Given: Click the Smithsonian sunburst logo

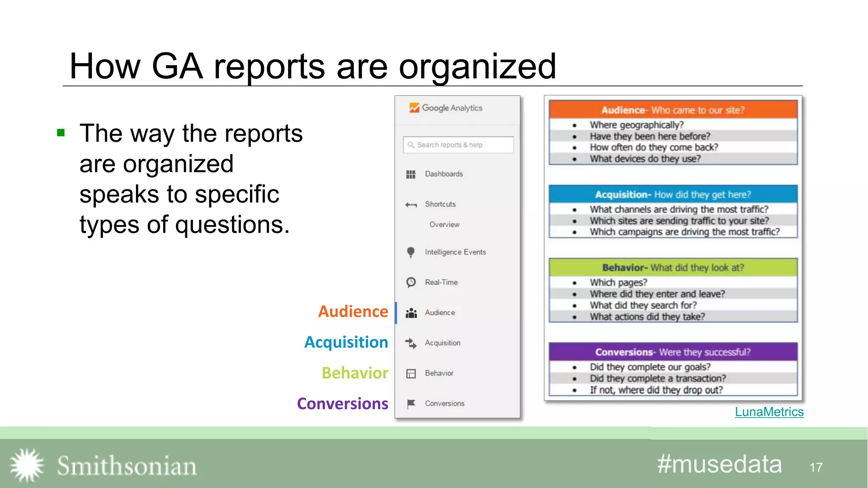Looking at the screenshot, I should (27, 465).
